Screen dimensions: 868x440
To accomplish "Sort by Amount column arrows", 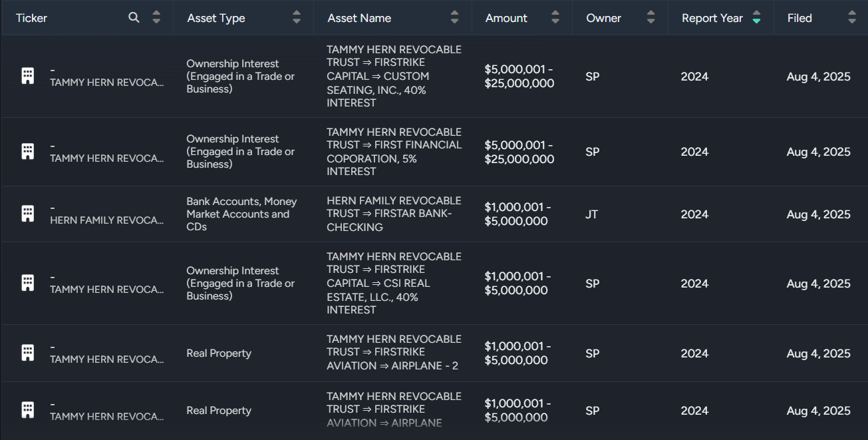I will [x=555, y=18].
